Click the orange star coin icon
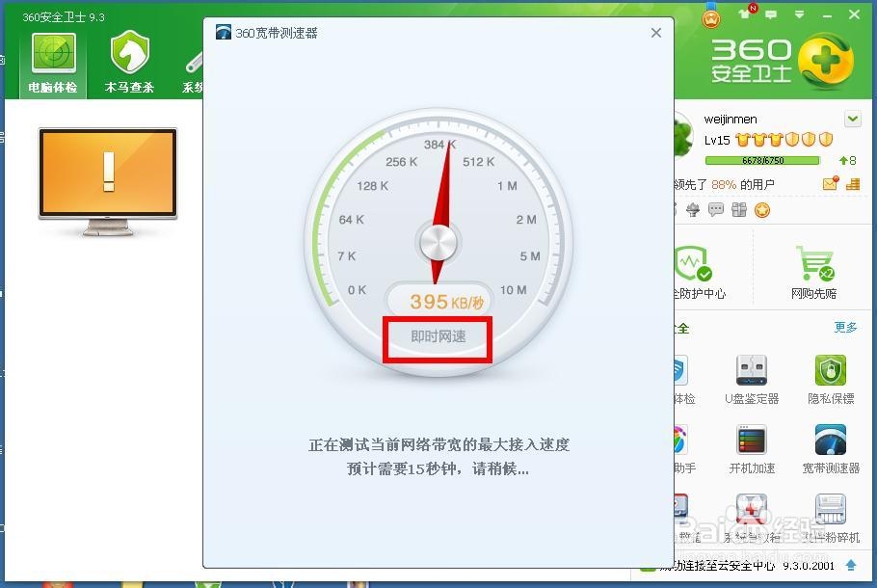This screenshot has width=877, height=588. (x=762, y=210)
